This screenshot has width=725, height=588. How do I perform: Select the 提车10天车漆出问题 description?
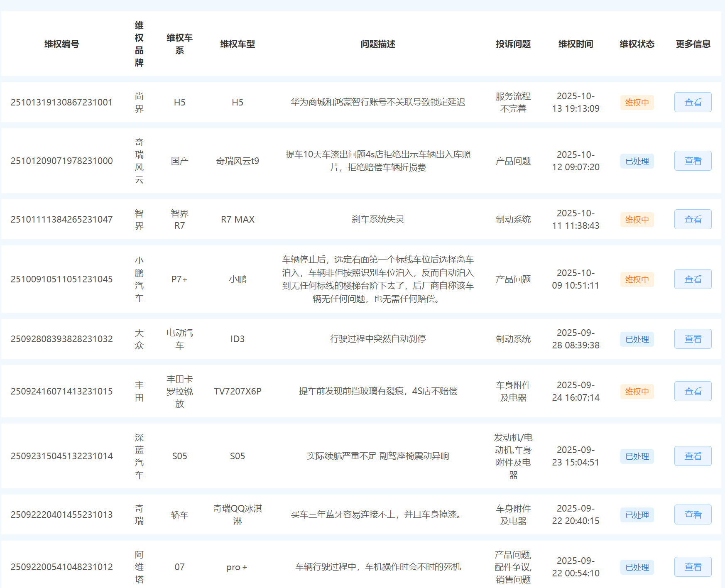(x=378, y=161)
